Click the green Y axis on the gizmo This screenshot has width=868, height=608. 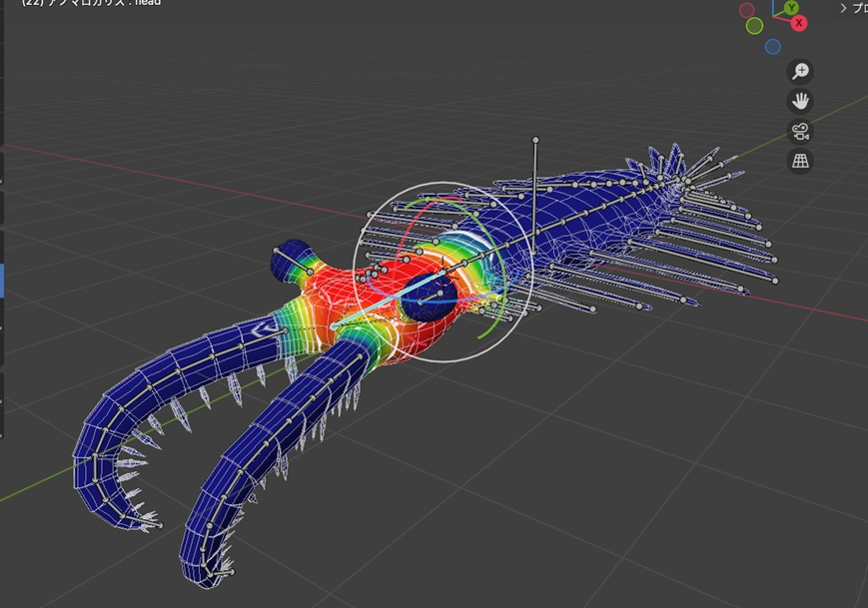pos(792,7)
